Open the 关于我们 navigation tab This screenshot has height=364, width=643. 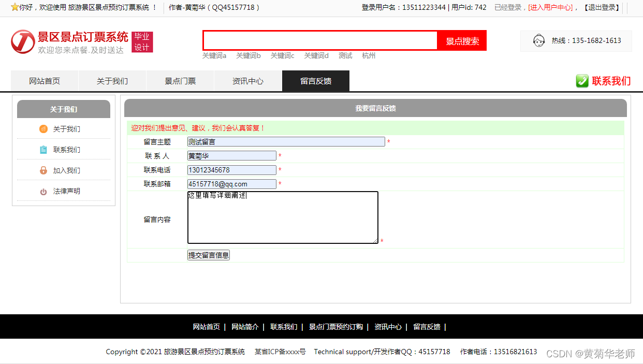pyautogui.click(x=112, y=81)
